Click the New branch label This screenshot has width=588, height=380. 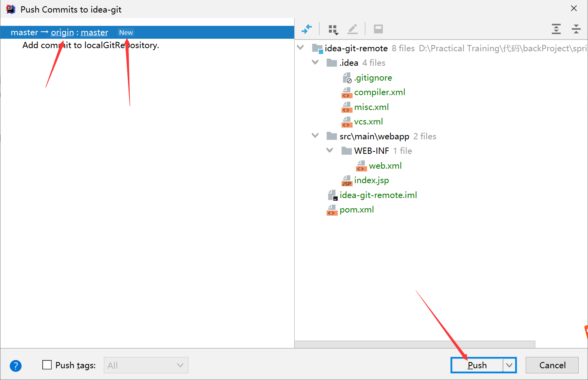tap(126, 32)
